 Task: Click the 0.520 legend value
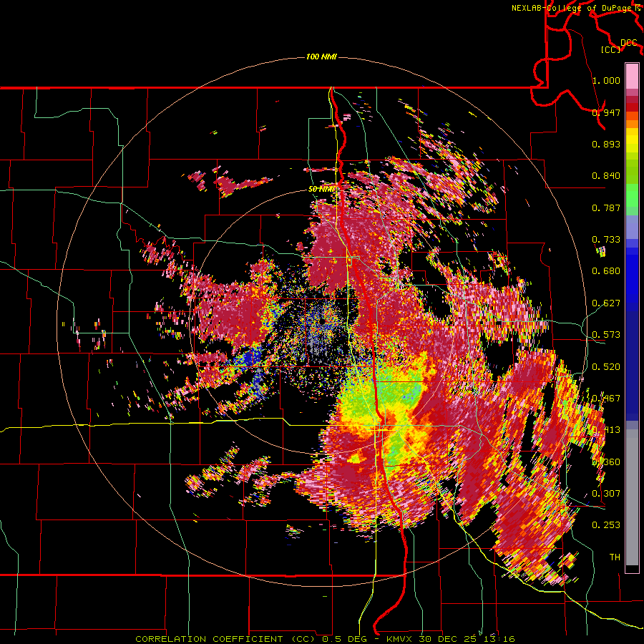606,366
